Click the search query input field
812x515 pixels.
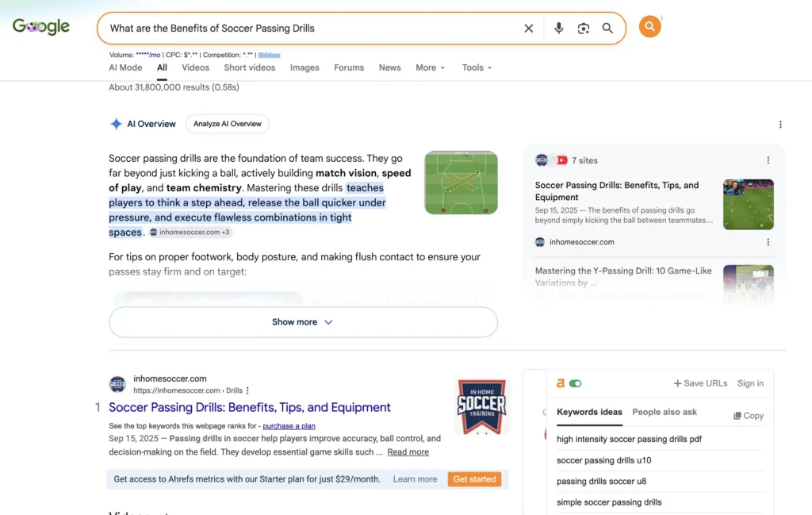pyautogui.click(x=311, y=29)
